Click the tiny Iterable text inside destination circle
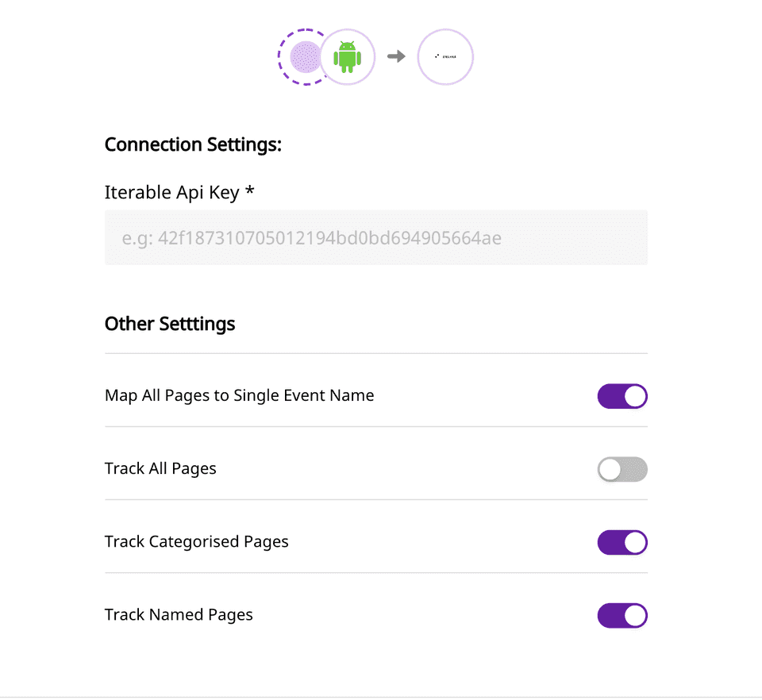This screenshot has height=700, width=762. (447, 57)
